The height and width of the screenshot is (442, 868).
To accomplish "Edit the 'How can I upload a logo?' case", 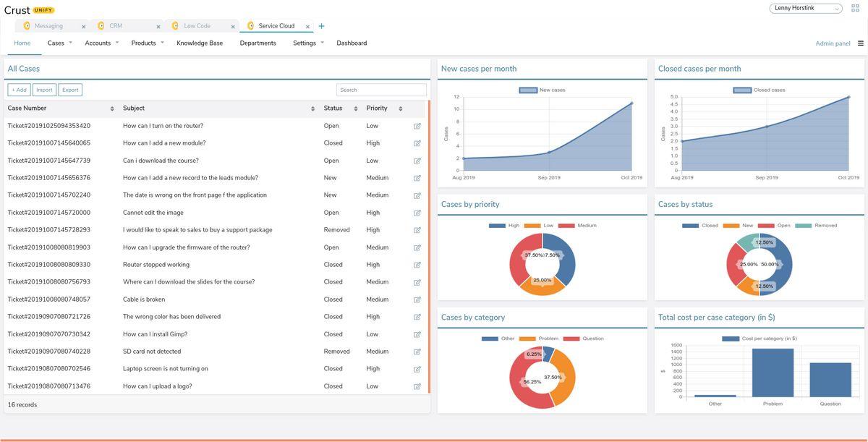I will point(417,386).
